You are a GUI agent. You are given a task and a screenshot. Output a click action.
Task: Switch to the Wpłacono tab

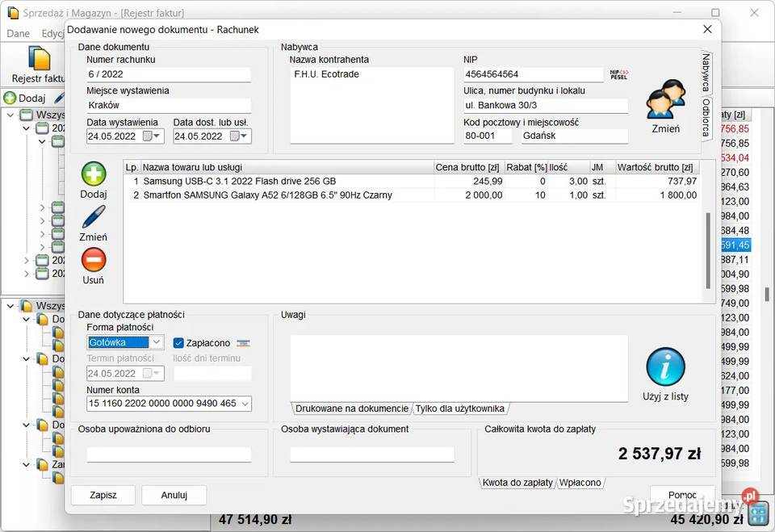(x=581, y=482)
